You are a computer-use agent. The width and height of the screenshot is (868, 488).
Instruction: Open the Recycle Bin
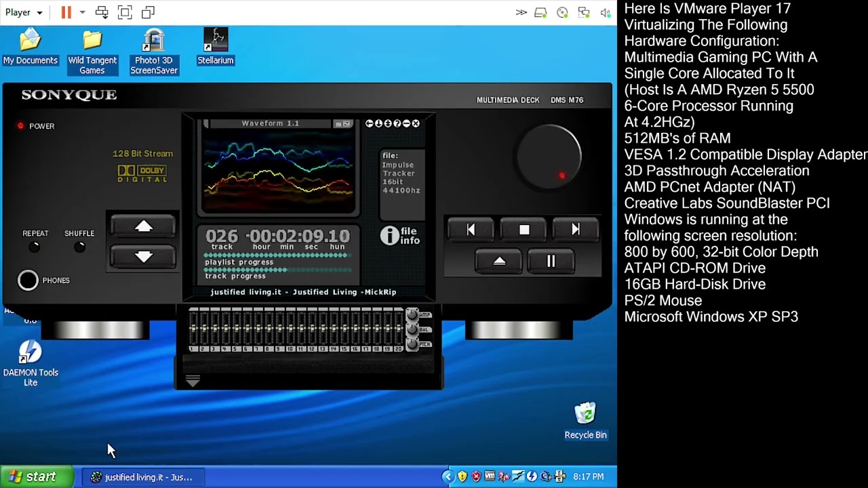pyautogui.click(x=585, y=421)
